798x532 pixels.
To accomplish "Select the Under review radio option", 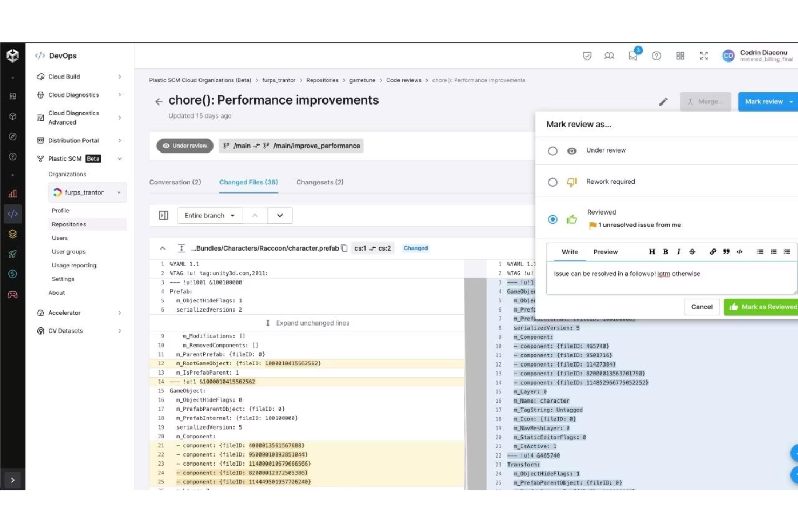I will [553, 151].
